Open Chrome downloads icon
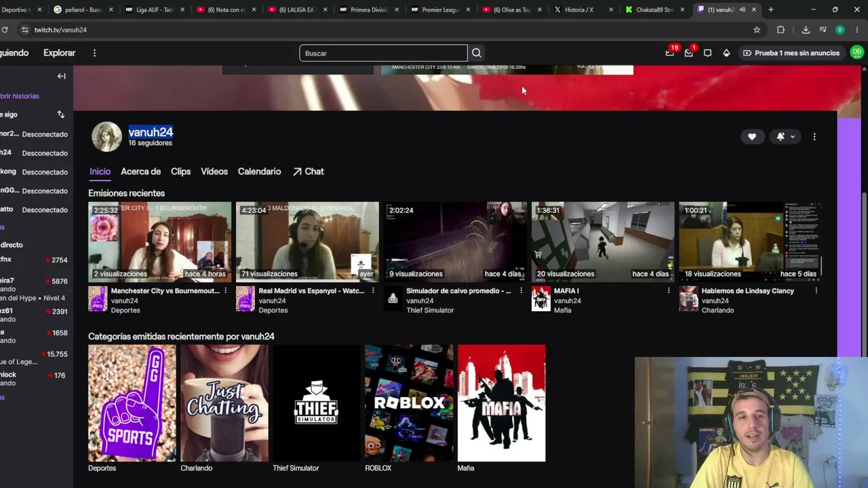This screenshot has height=488, width=868. coord(806,30)
